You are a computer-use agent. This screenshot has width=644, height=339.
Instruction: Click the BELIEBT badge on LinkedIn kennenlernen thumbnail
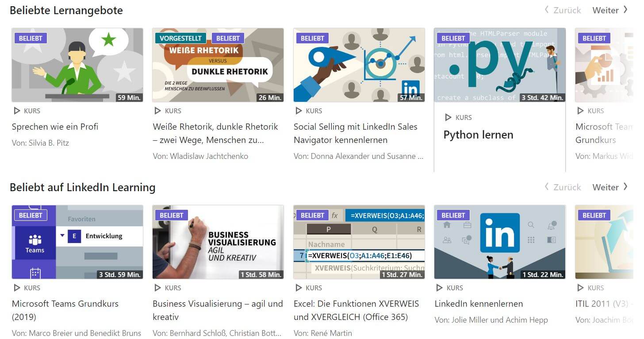point(453,215)
